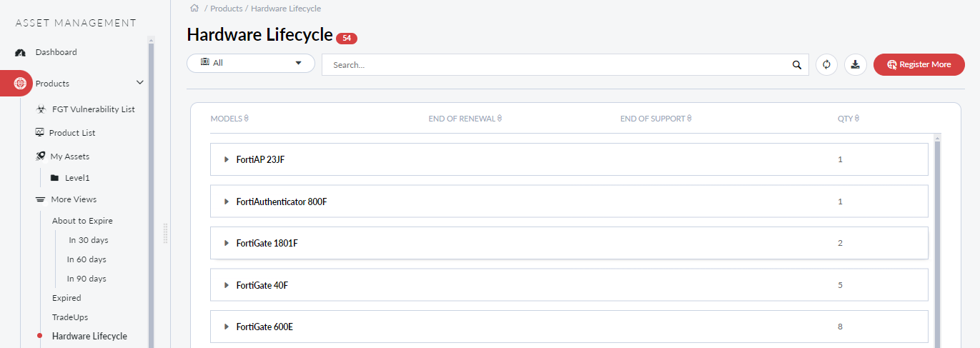Open the All filter dropdown
This screenshot has width=980, height=348.
pos(251,63)
